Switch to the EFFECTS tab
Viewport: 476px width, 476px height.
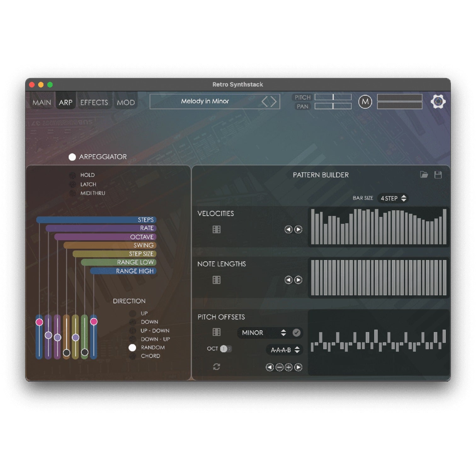click(x=94, y=102)
